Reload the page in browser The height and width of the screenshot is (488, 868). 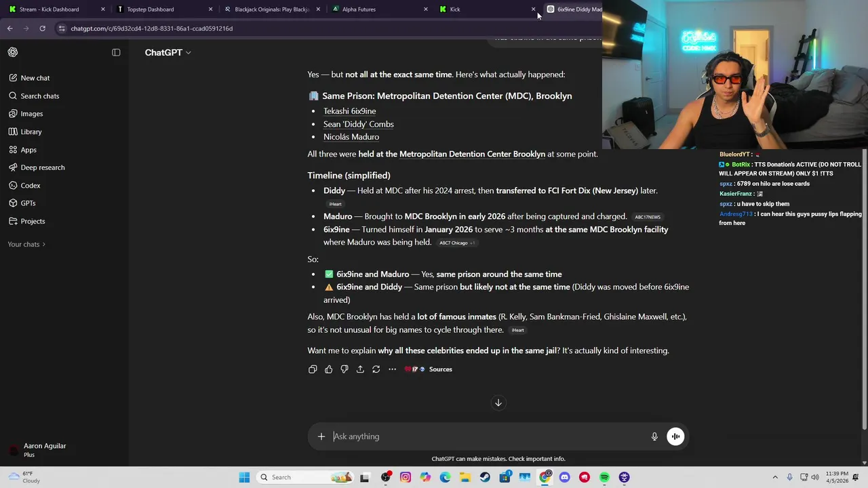tap(42, 28)
